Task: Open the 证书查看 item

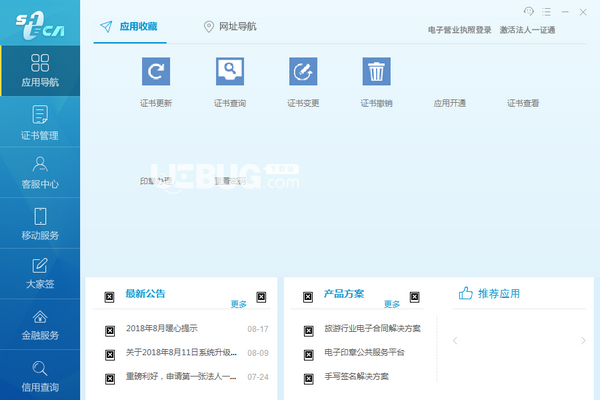Action: (523, 103)
